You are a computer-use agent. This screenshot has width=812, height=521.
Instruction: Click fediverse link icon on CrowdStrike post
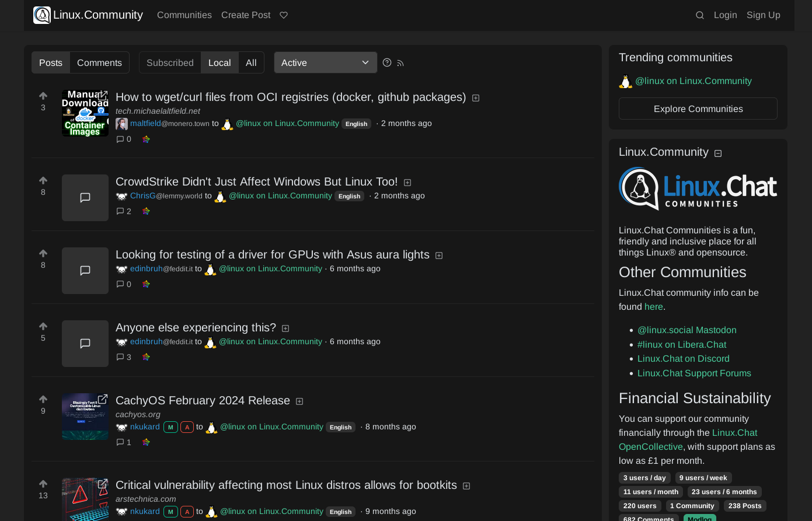[x=147, y=211]
